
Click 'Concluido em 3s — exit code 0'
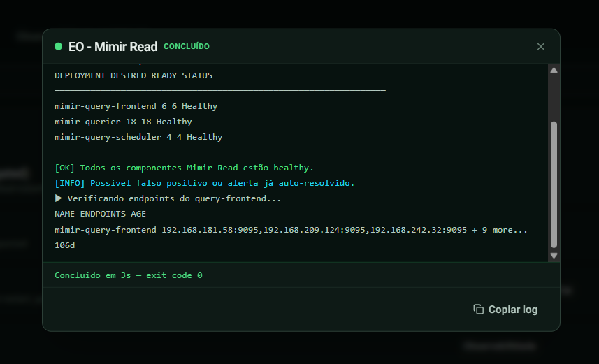[129, 275]
